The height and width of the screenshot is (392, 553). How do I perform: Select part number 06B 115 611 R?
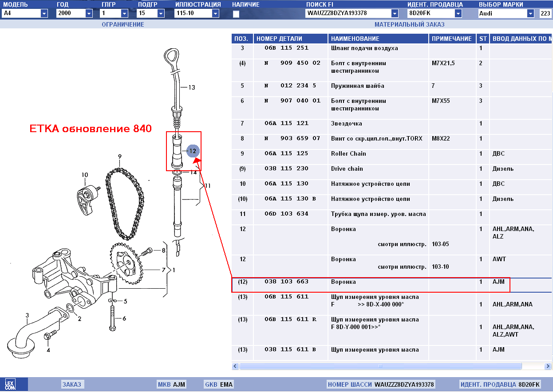(x=290, y=320)
